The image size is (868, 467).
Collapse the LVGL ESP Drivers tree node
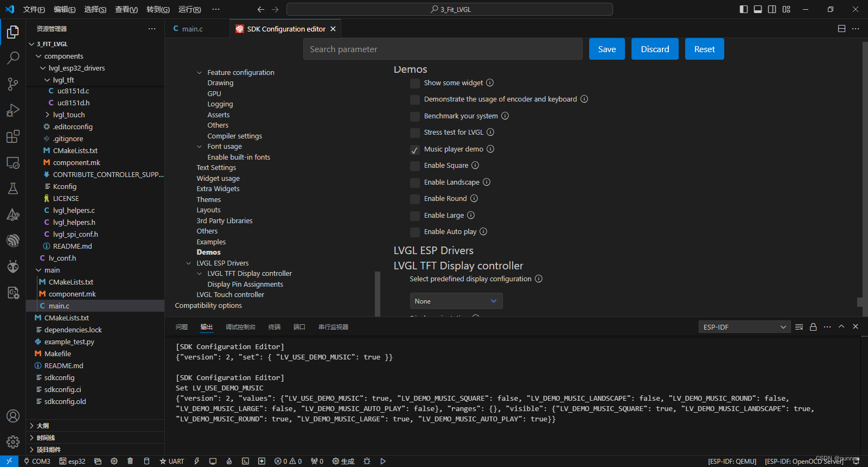(x=189, y=263)
